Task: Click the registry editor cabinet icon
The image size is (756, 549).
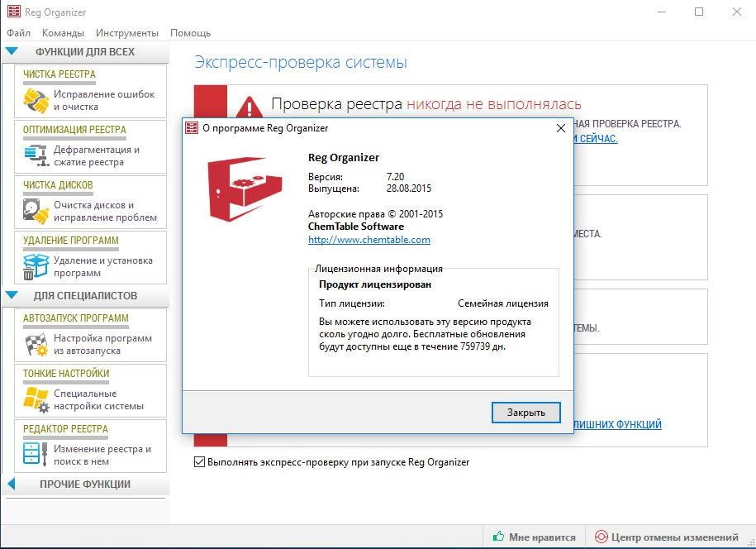Action: pyautogui.click(x=36, y=455)
